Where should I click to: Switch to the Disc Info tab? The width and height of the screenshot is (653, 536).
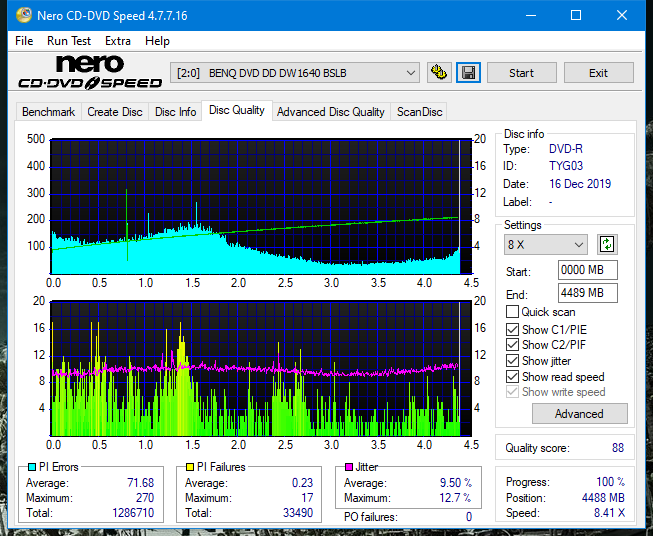click(175, 112)
